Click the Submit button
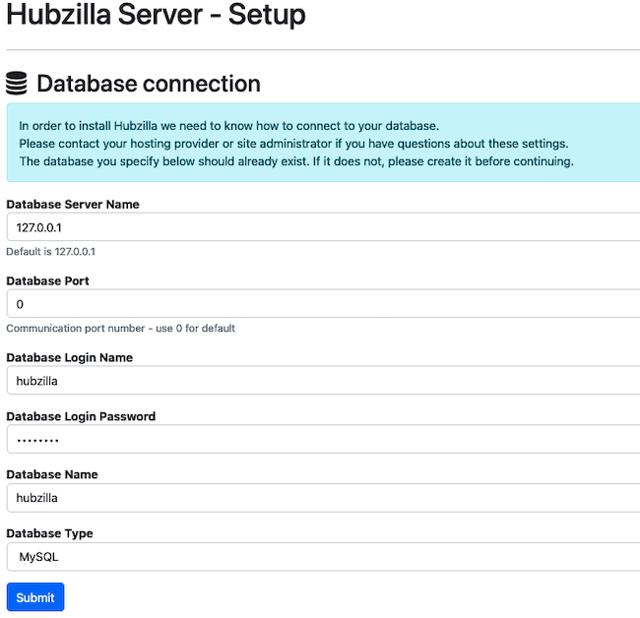The width and height of the screenshot is (640, 618). coord(35,597)
